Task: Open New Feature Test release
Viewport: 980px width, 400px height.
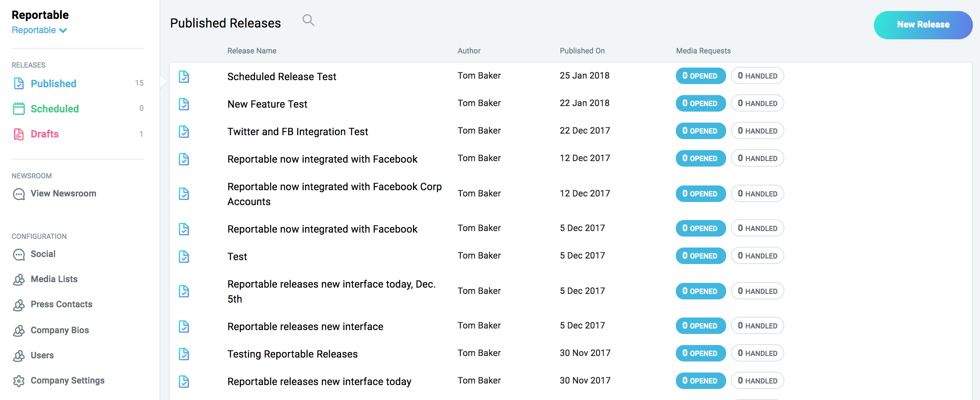Action: [x=267, y=104]
